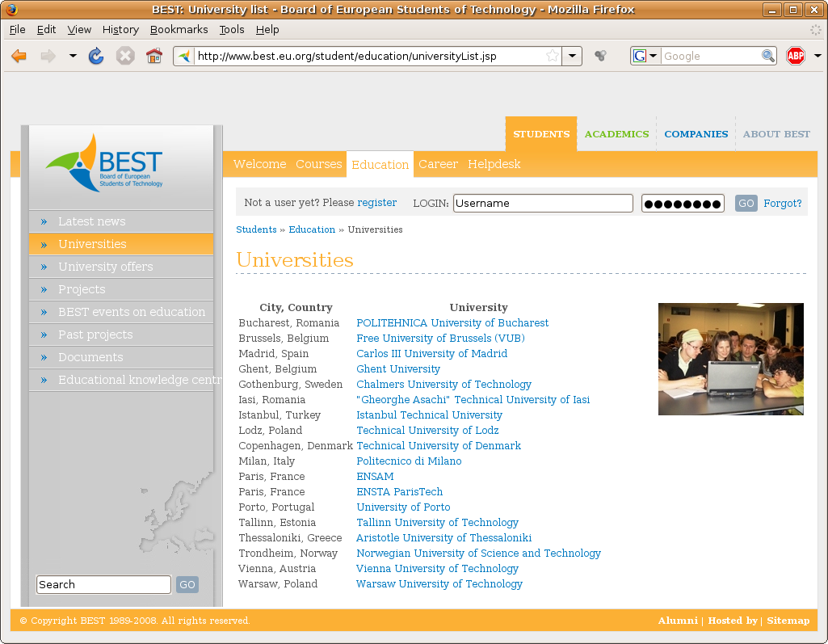Screen dimensions: 828x644
Task: Switch to the ACADEMICS top tab
Action: tap(616, 134)
